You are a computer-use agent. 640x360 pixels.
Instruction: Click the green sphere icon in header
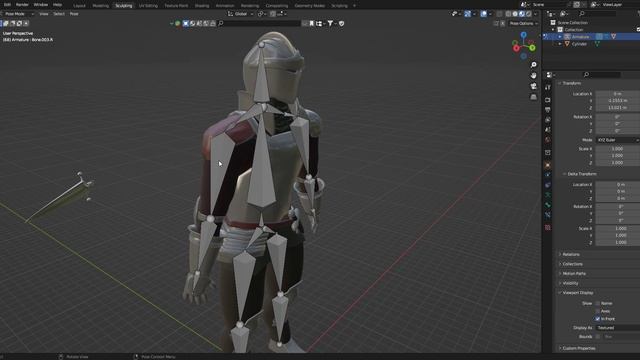point(178,24)
